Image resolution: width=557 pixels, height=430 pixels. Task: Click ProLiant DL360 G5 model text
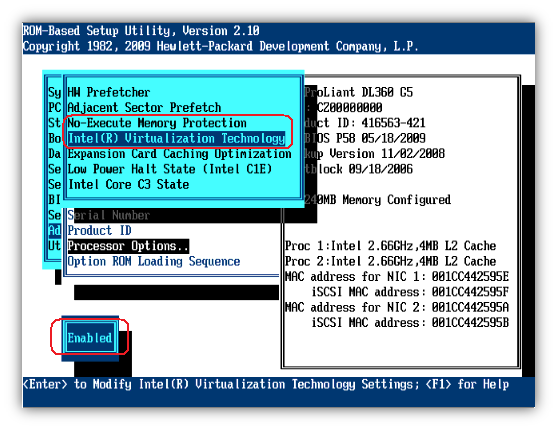pyautogui.click(x=359, y=92)
